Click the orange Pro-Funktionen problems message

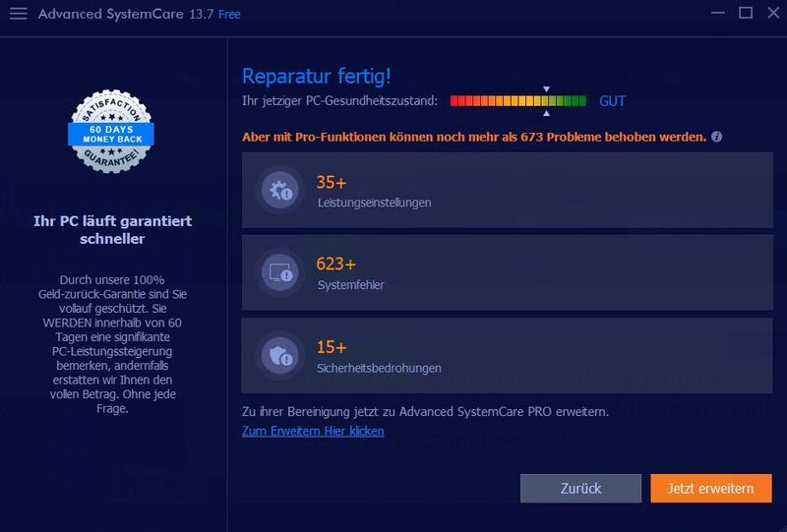(474, 137)
